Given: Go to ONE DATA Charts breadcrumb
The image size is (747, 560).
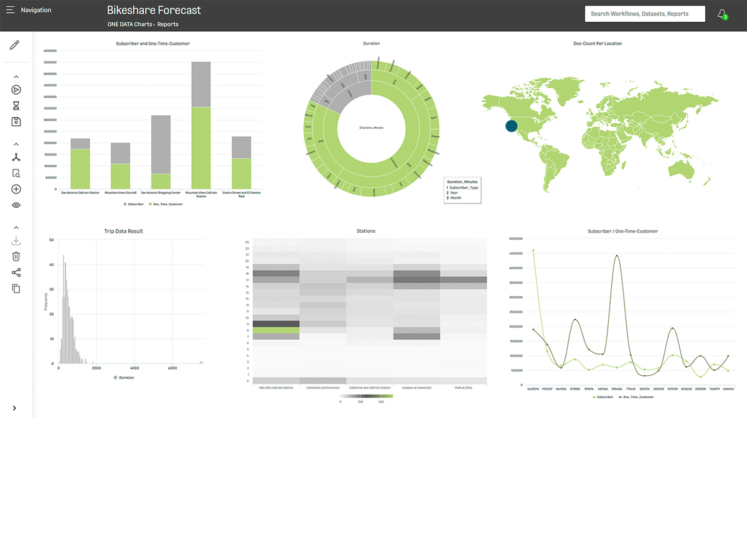Looking at the screenshot, I should [129, 24].
